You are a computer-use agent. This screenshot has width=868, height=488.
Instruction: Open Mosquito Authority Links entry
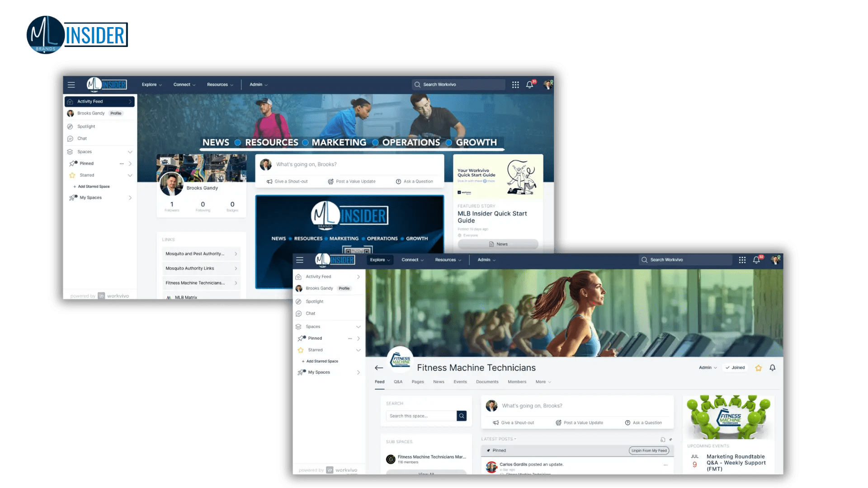point(201,268)
